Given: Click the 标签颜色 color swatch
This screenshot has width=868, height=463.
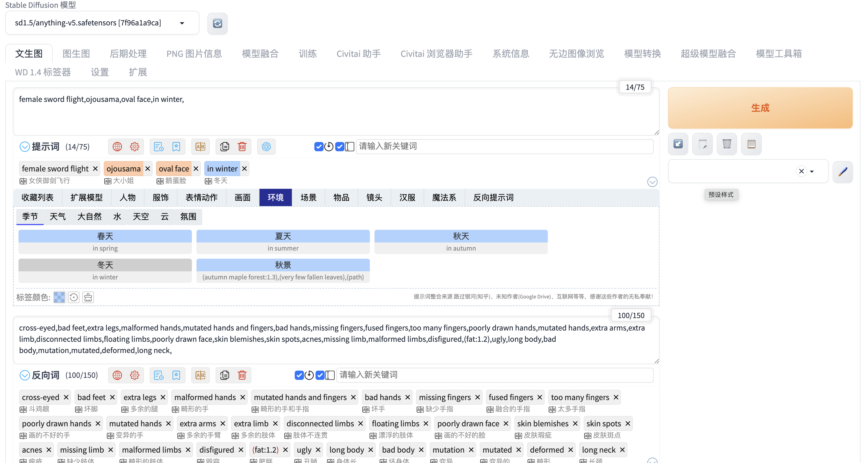Looking at the screenshot, I should 59,297.
